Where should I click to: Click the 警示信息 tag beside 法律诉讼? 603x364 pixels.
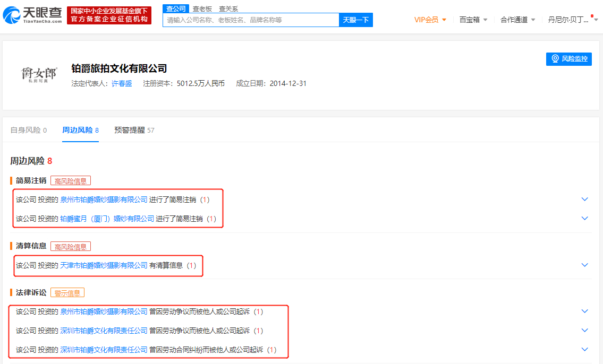(67, 292)
